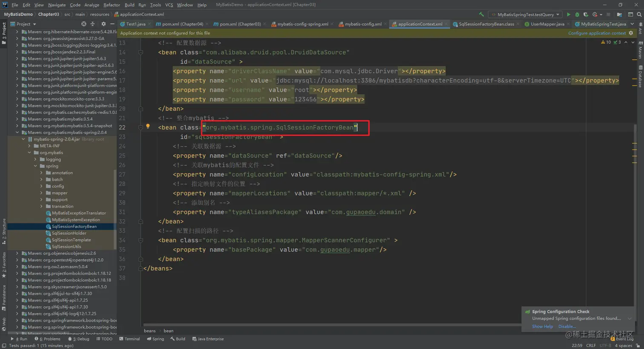Image resolution: width=644 pixels, height=349 pixels.
Task: Expand the Spring Configuration Check notification
Action: [x=630, y=318]
